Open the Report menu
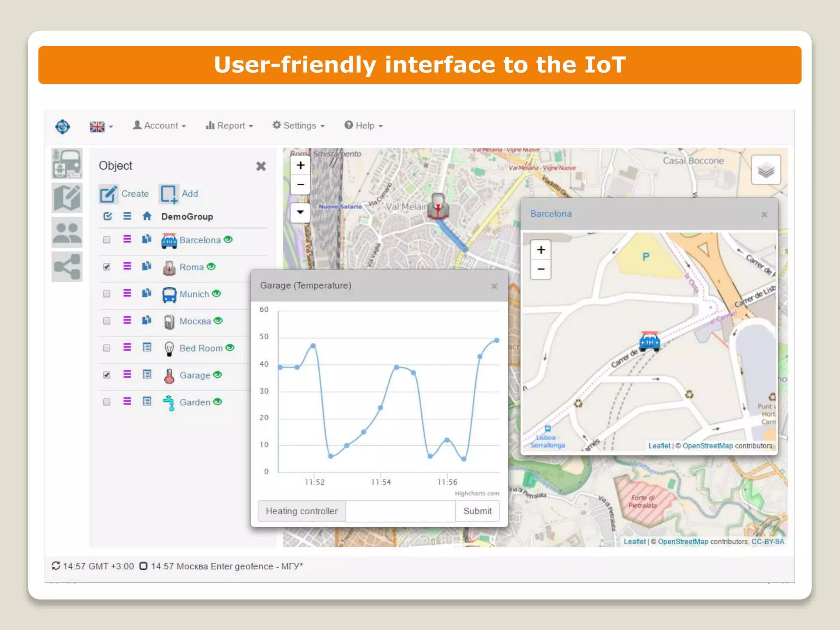The height and width of the screenshot is (630, 840). click(x=229, y=126)
